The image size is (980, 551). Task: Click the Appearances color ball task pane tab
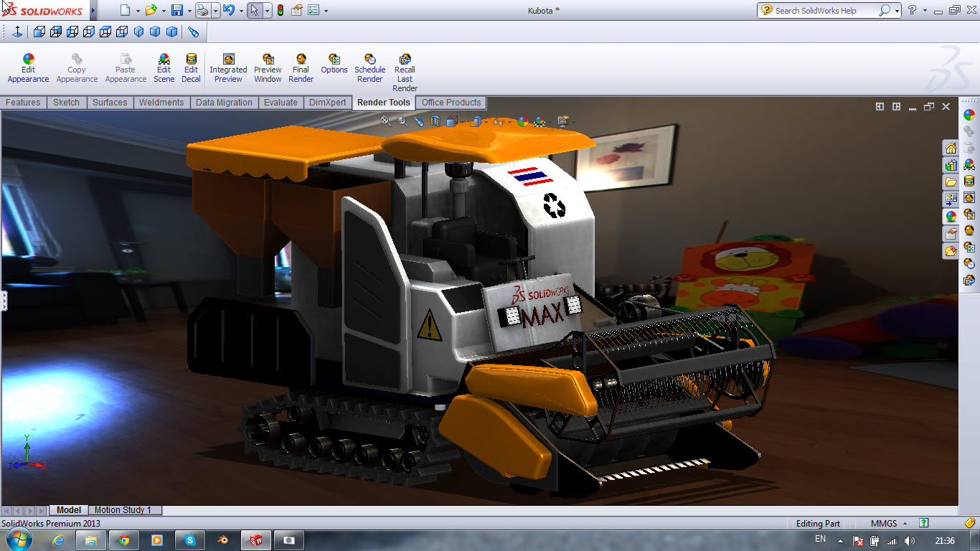tap(951, 217)
